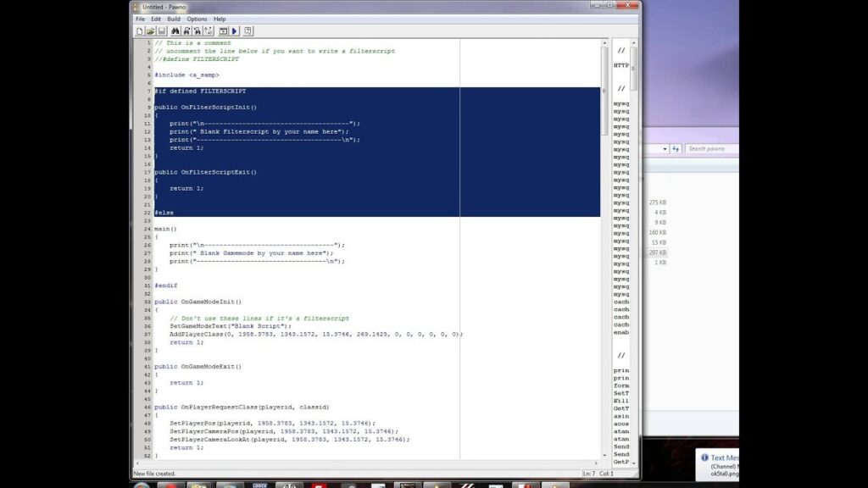
Task: Click the editor scrollbar up arrow
Action: pyautogui.click(x=604, y=42)
